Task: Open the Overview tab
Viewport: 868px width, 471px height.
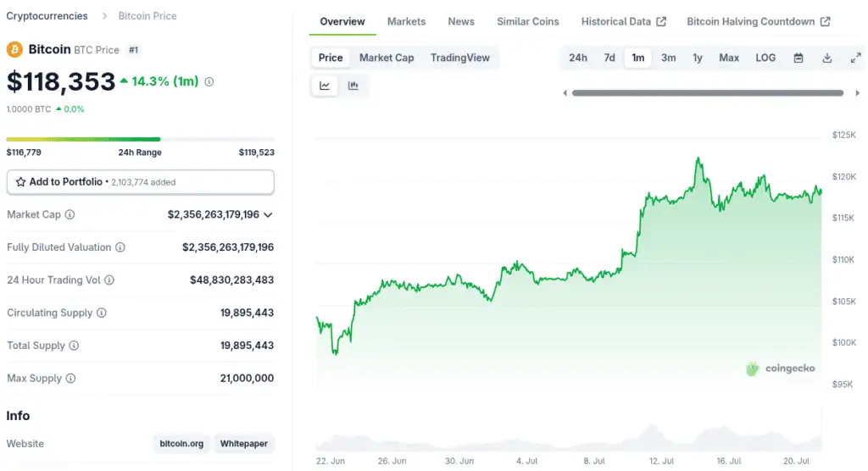Action: tap(342, 21)
